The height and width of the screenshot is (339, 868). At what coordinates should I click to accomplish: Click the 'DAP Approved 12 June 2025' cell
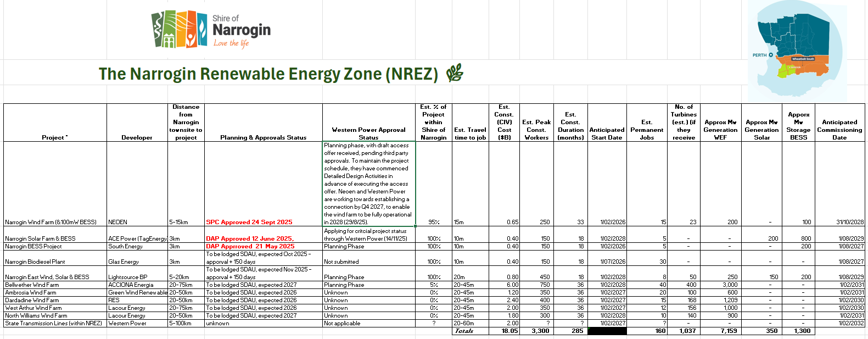(250, 238)
